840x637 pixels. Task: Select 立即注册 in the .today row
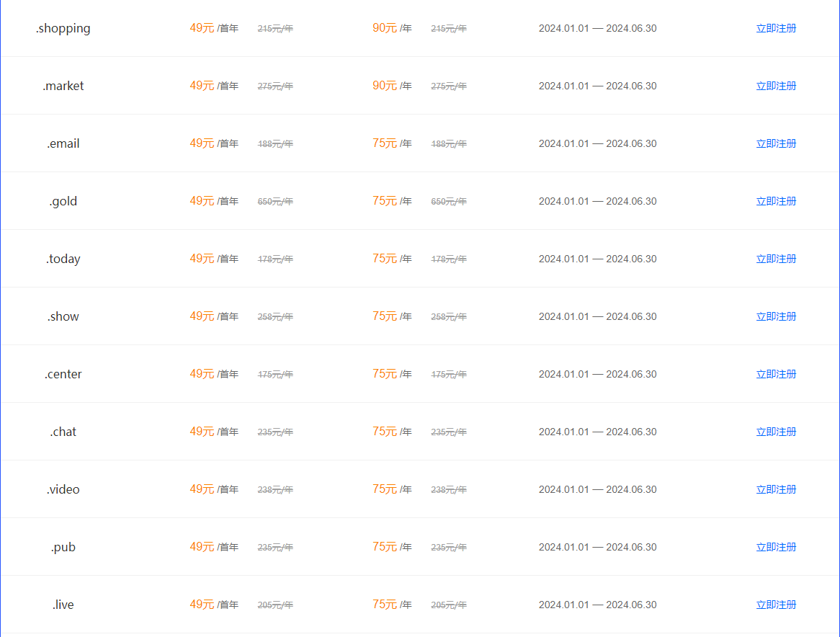coord(776,259)
